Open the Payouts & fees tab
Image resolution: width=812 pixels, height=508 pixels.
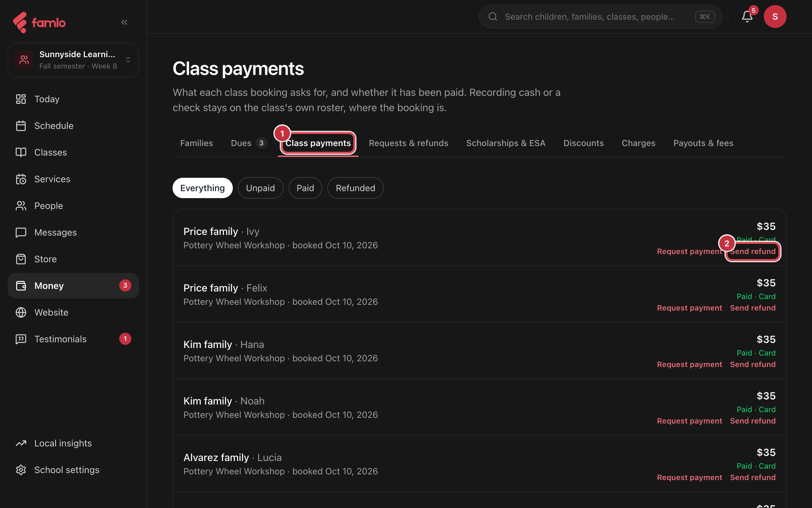click(703, 143)
